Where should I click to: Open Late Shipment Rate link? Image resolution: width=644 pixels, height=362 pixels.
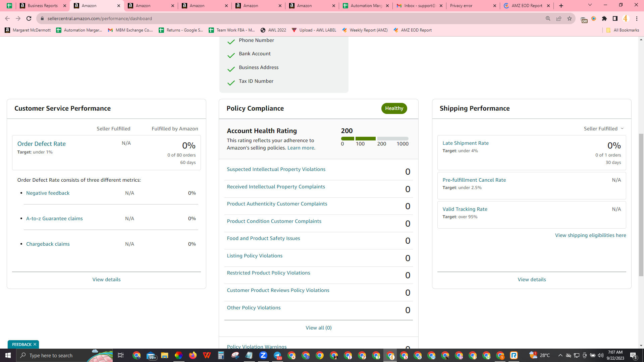click(x=466, y=143)
